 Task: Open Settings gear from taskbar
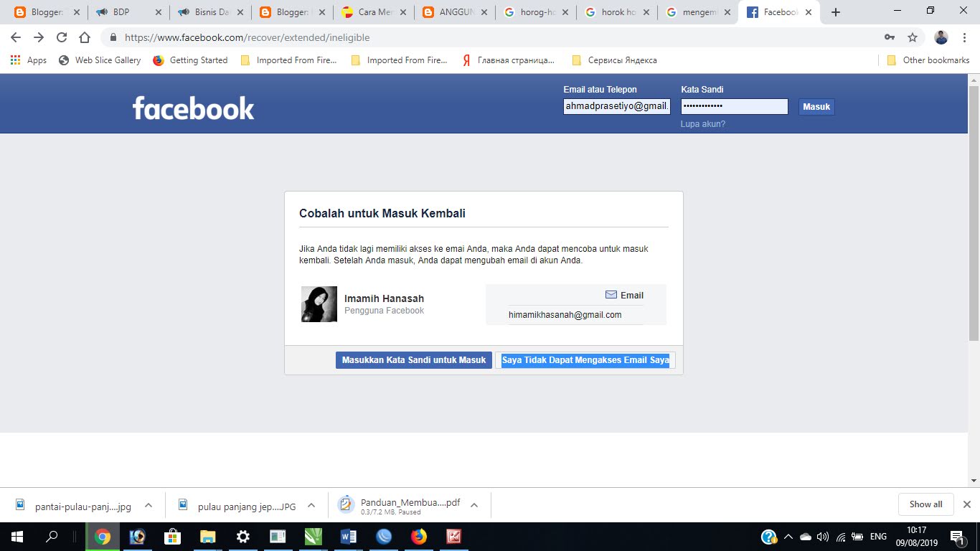(x=242, y=537)
